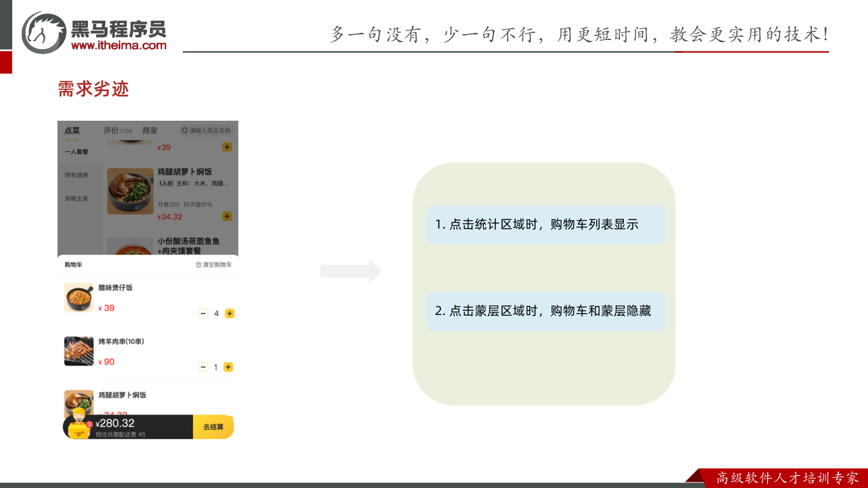Click the 烤羊肉串(10串) name in cart
The width and height of the screenshot is (868, 488).
pos(121,341)
